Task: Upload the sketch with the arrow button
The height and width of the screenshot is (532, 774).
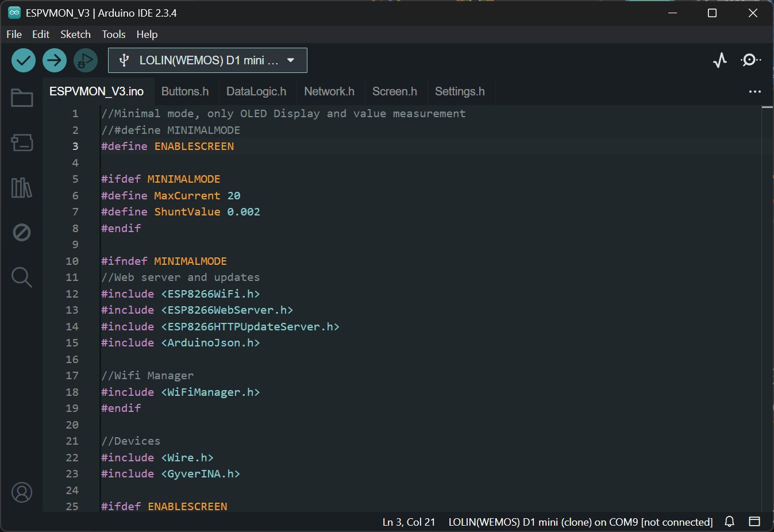Action: point(55,60)
